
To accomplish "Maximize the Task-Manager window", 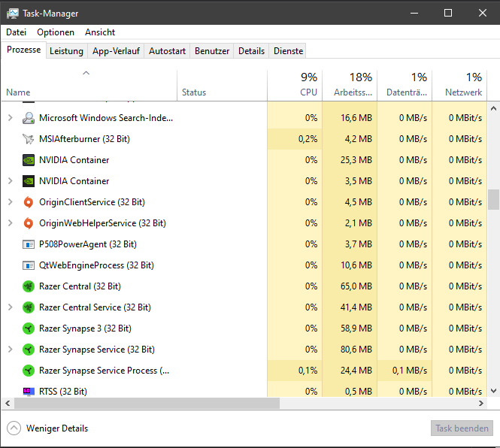I will click(x=448, y=13).
